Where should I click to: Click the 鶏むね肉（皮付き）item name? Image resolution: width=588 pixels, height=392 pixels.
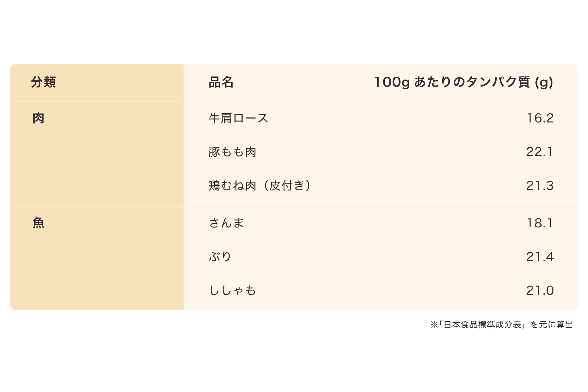click(x=260, y=186)
